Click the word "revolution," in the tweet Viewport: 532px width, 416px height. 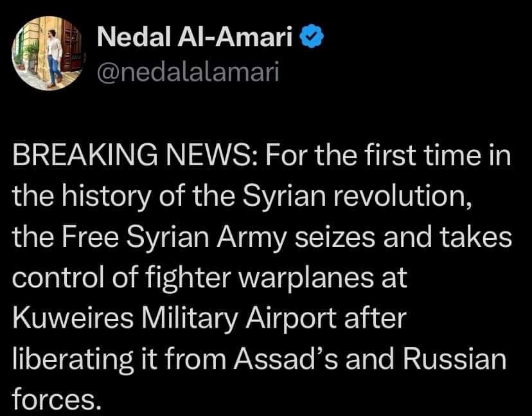pos(402,197)
